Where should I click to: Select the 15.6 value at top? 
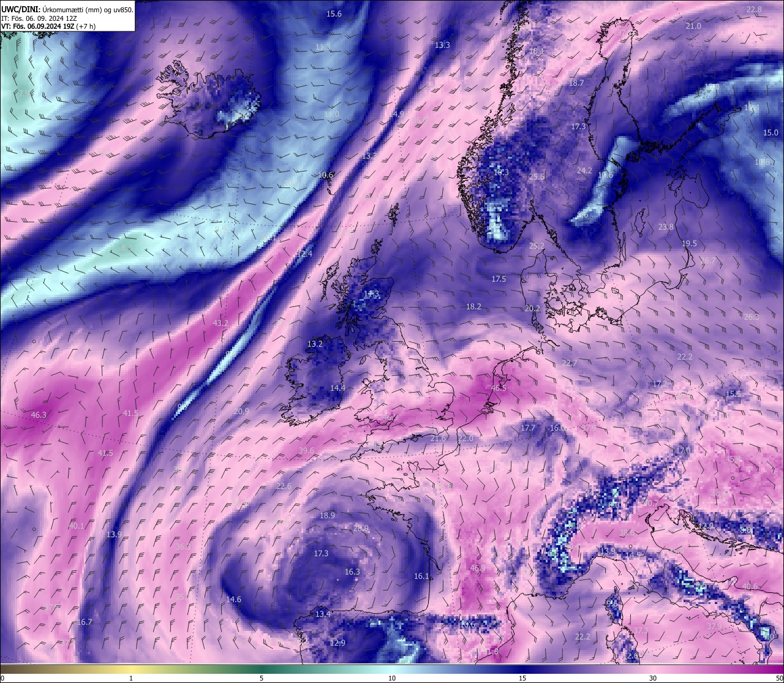click(334, 13)
